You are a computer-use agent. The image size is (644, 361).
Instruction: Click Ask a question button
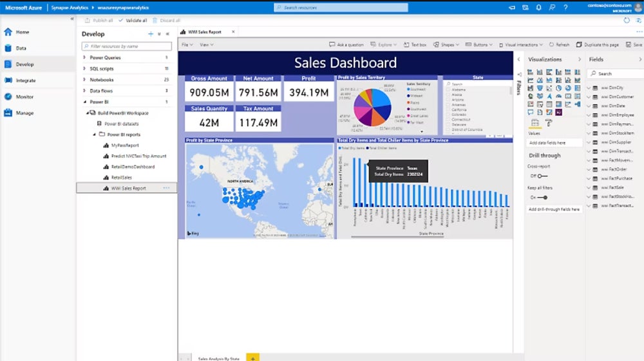pyautogui.click(x=346, y=44)
